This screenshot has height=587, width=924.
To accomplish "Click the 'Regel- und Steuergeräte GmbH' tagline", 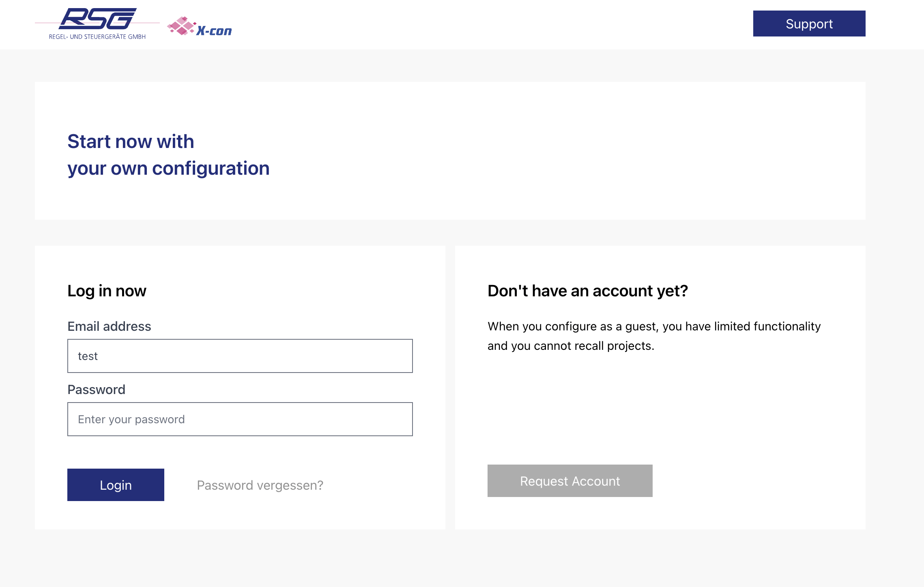I will point(97,36).
